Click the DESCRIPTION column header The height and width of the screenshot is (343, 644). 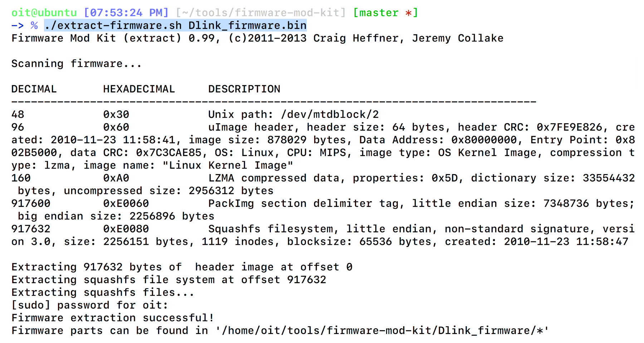(244, 89)
